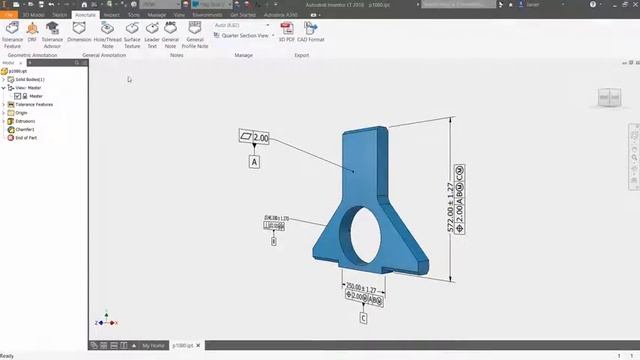This screenshot has width=640, height=360.
Task: Open the Inspect ribbon tab
Action: point(111,15)
